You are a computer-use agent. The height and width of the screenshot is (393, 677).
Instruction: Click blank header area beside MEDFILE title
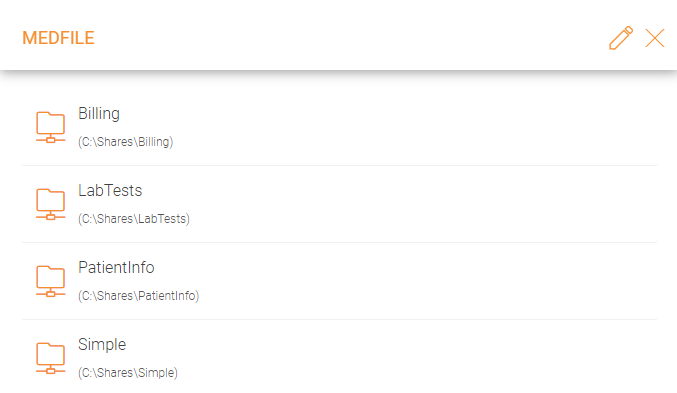pyautogui.click(x=345, y=38)
